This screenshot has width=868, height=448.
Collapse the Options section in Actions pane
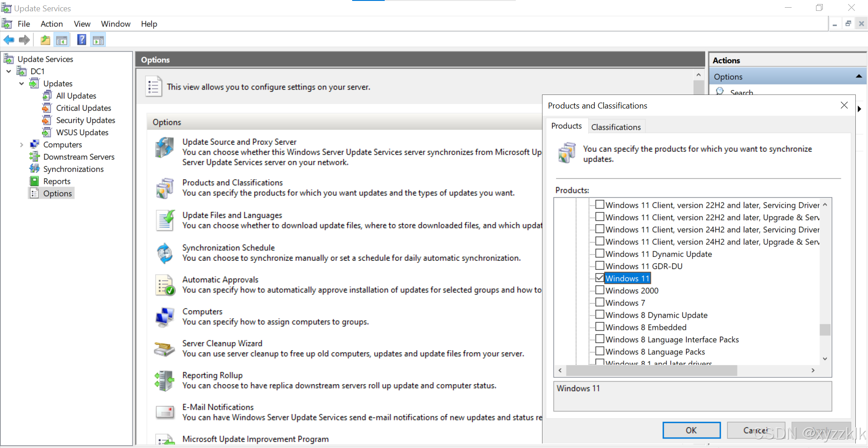pyautogui.click(x=859, y=76)
